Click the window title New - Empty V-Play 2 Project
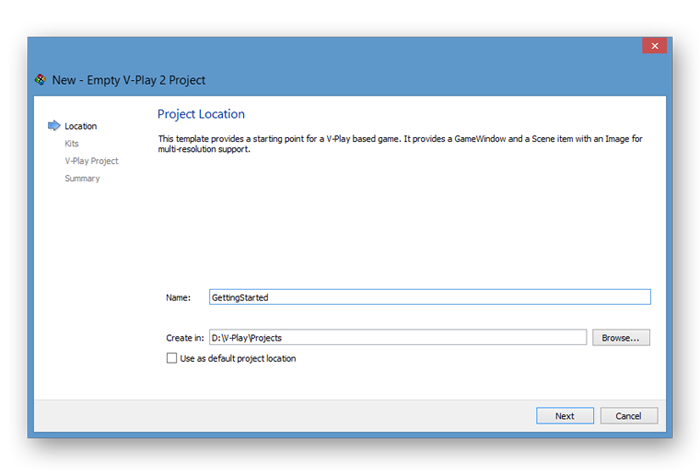 pyautogui.click(x=129, y=80)
